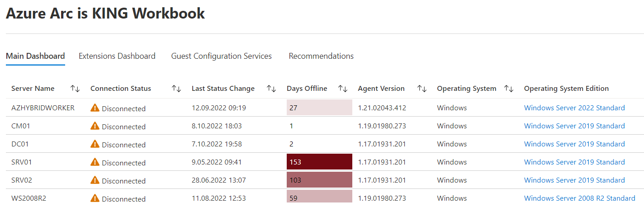Click CM01's days offline value 1
This screenshot has width=644, height=207.
[292, 126]
